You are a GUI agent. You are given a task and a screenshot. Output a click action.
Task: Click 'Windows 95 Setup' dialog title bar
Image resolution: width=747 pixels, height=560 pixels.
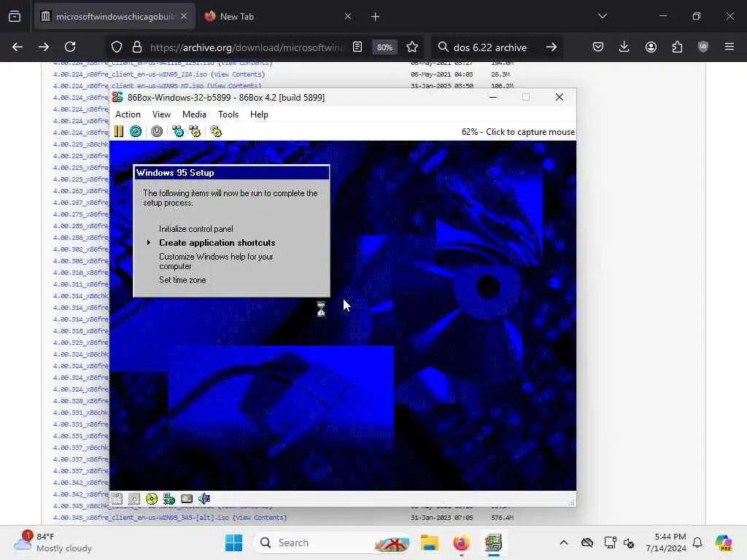(231, 173)
